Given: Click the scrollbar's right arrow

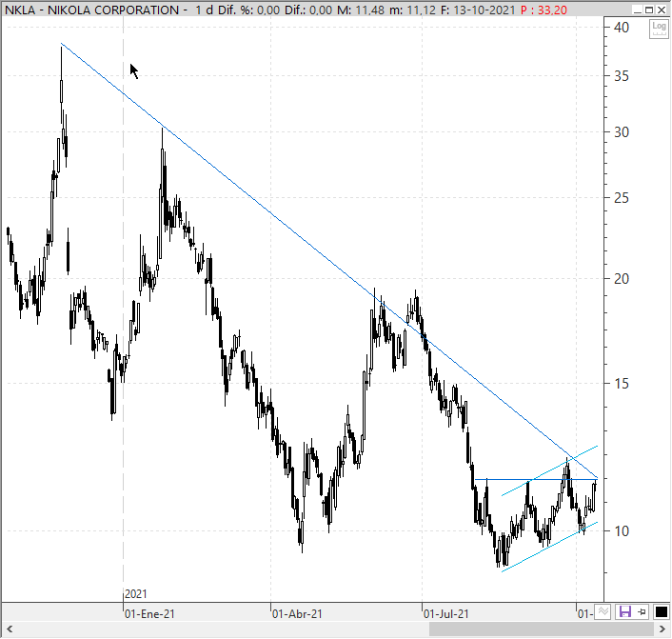Looking at the screenshot, I should (x=662, y=629).
